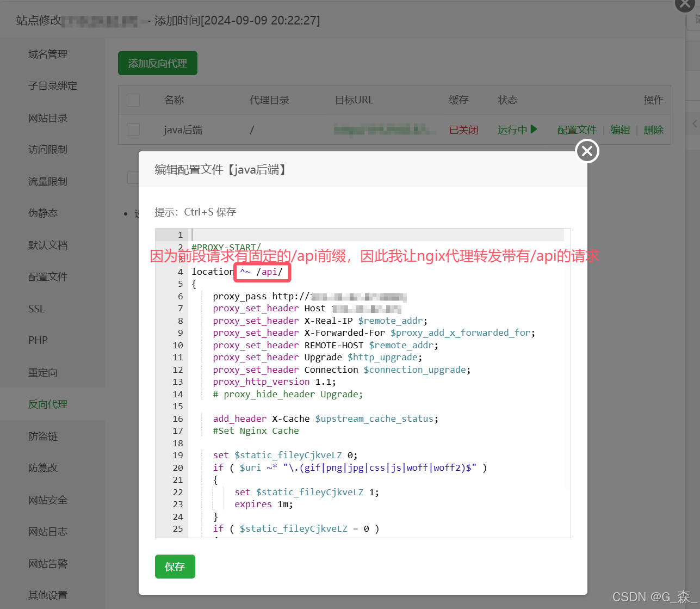Click line number 4 in the editor gutter
This screenshot has width=700, height=609.
click(180, 272)
